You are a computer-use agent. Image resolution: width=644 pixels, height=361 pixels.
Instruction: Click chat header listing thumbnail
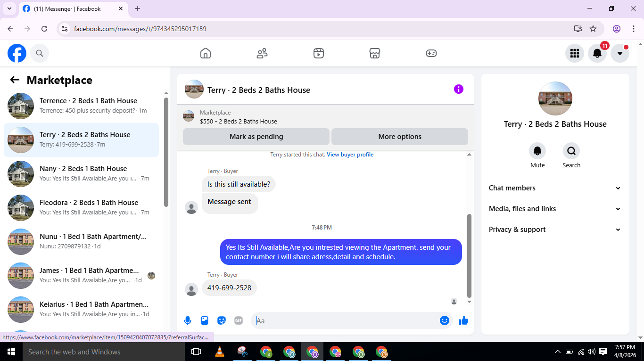tap(194, 89)
